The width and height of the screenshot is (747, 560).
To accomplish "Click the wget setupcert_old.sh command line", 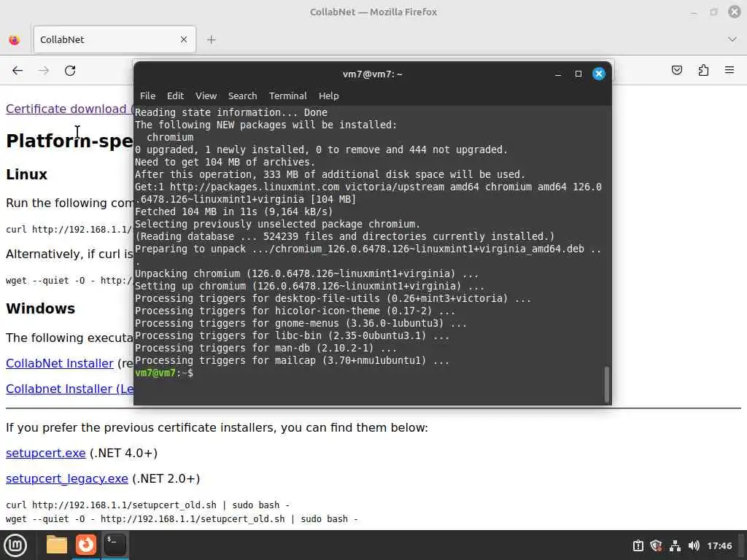I will click(182, 519).
